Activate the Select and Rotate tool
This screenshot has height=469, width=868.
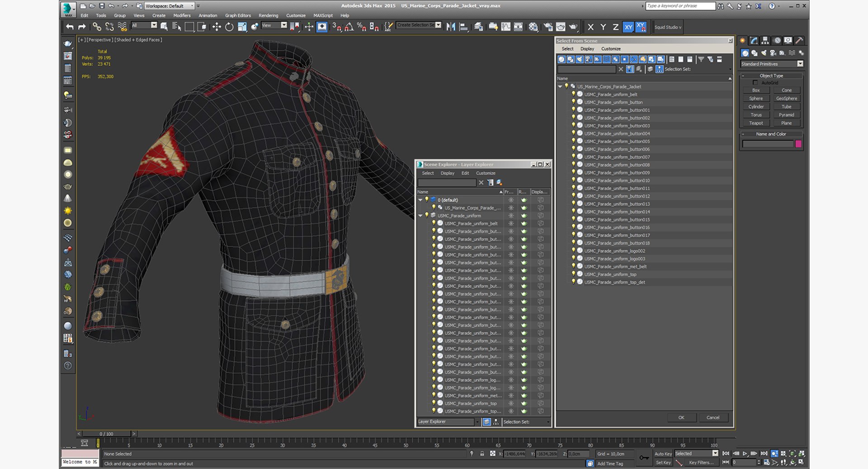pyautogui.click(x=229, y=27)
